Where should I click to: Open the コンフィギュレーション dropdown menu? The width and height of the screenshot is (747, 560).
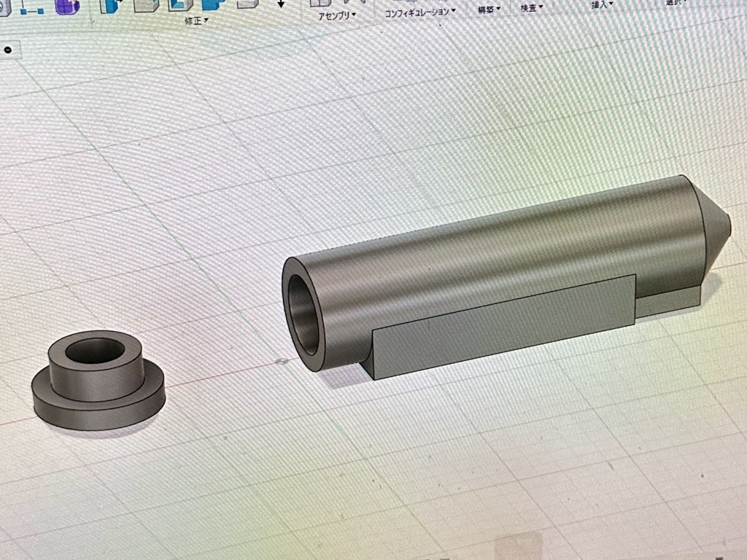(419, 12)
